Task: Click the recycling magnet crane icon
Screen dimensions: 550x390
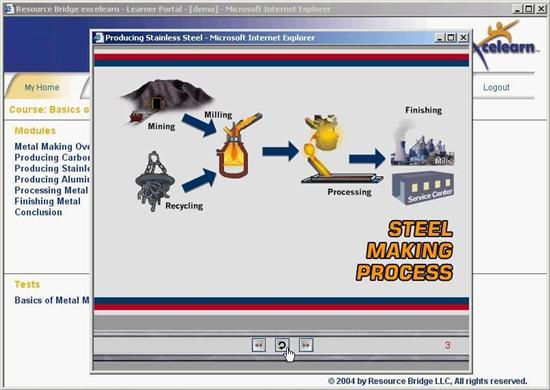Action: (x=154, y=181)
